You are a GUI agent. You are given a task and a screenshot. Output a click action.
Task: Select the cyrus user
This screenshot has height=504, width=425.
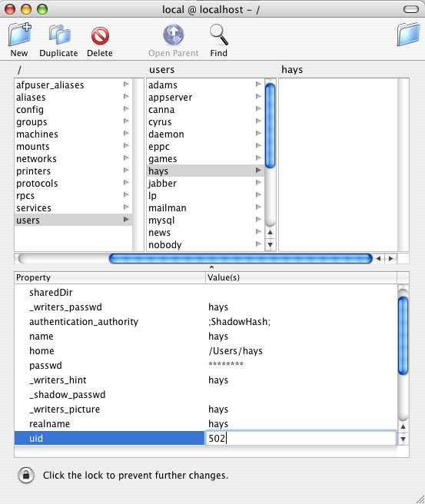coord(205,122)
